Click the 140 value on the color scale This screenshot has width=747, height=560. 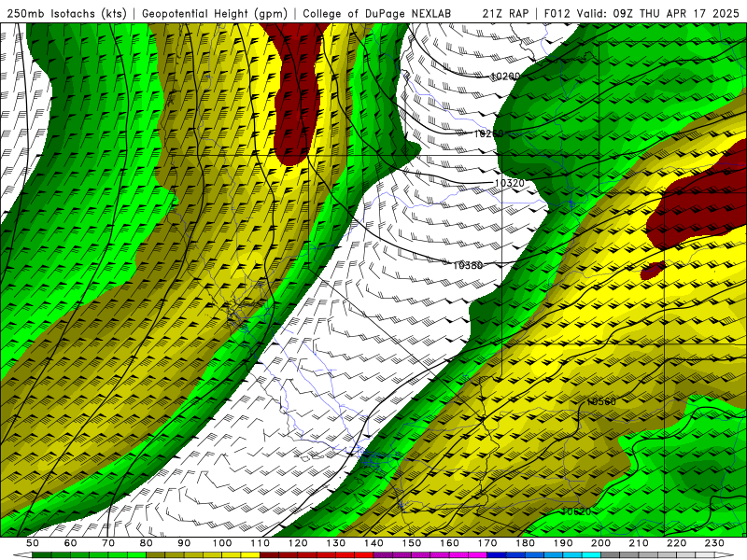point(373,543)
